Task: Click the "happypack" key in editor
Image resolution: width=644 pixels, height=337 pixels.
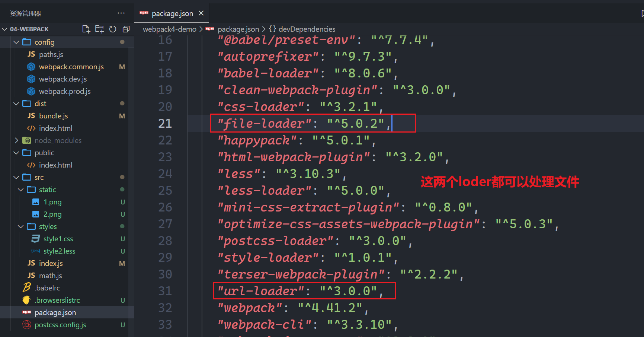Action: pos(257,140)
